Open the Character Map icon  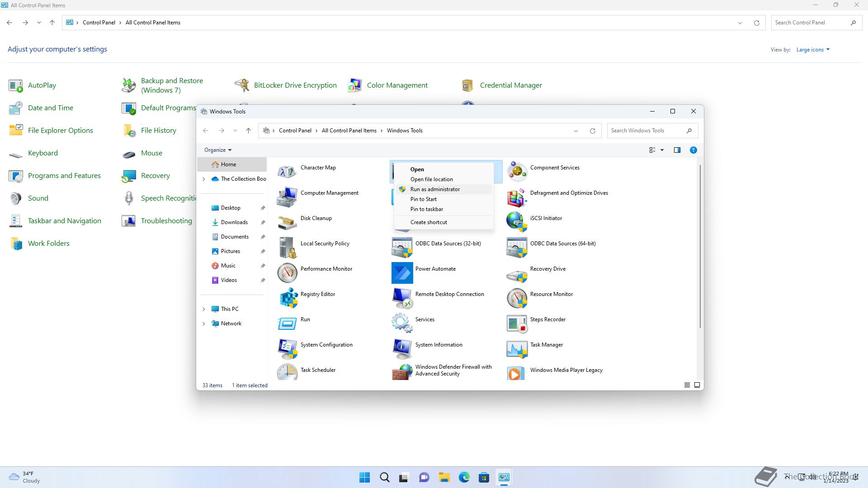point(288,172)
